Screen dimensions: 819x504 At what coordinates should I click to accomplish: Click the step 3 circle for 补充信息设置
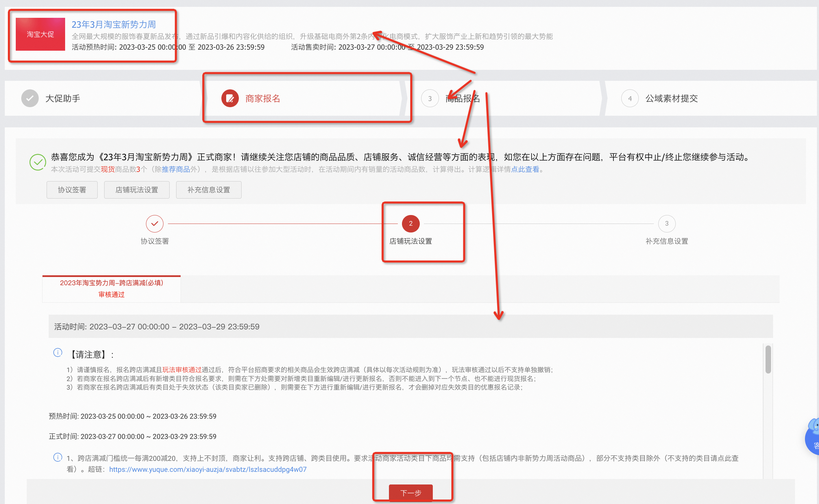tap(667, 224)
